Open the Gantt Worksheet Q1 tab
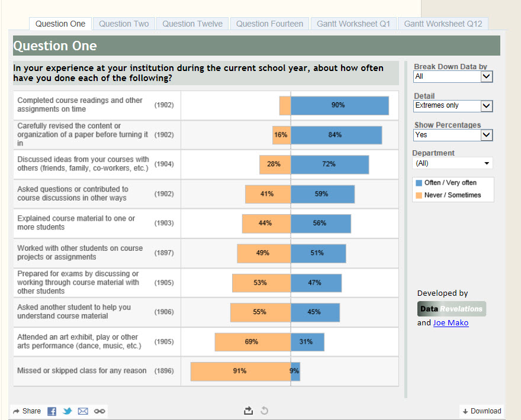Screen dimensions: 521x420 coord(353,24)
